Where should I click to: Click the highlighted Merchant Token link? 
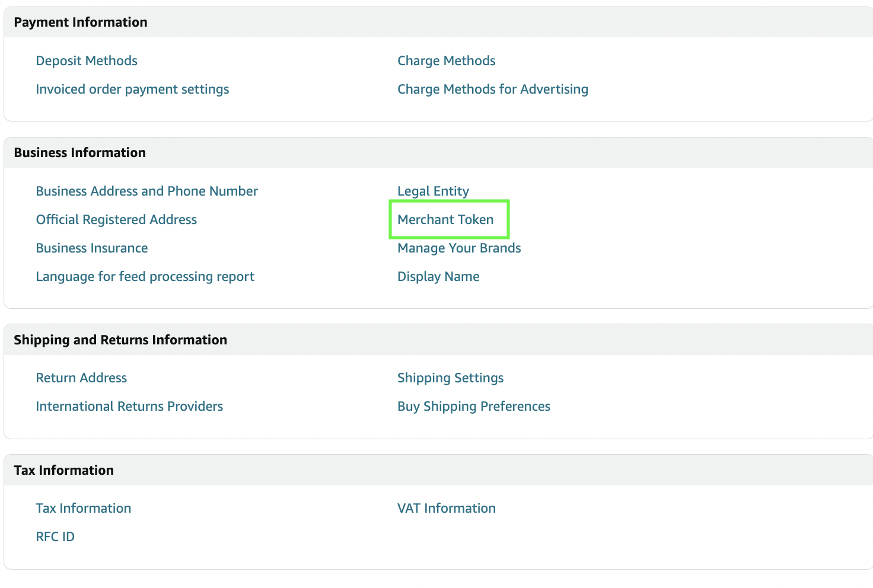pos(445,219)
